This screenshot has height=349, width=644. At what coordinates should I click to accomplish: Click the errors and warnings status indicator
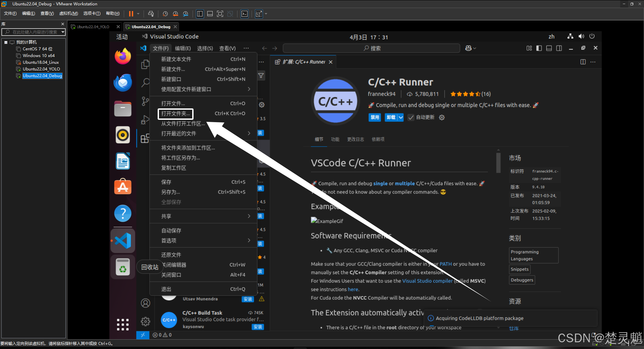[x=162, y=335]
